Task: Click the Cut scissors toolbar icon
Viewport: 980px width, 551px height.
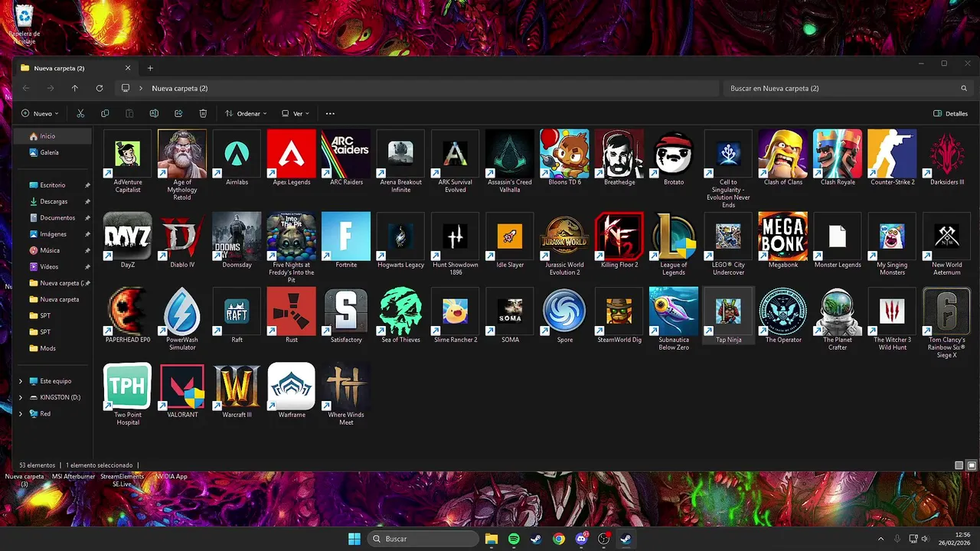Action: click(x=80, y=113)
